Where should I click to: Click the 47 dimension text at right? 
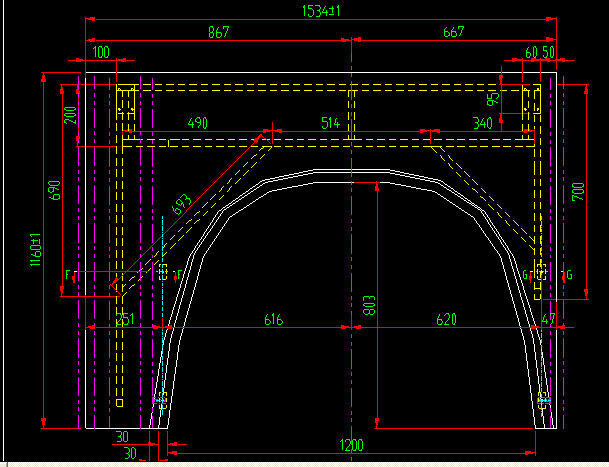tap(546, 320)
